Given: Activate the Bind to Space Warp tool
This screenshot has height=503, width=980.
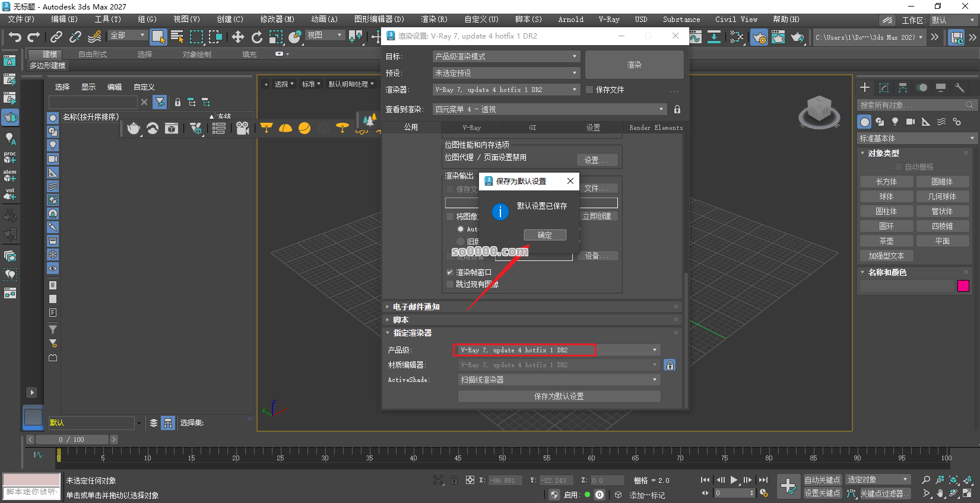Looking at the screenshot, I should tap(94, 37).
